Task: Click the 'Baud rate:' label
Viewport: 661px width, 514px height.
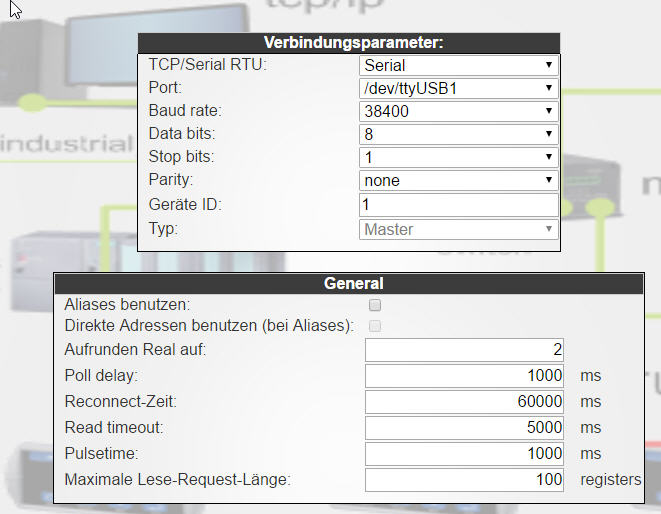Action: tap(185, 110)
